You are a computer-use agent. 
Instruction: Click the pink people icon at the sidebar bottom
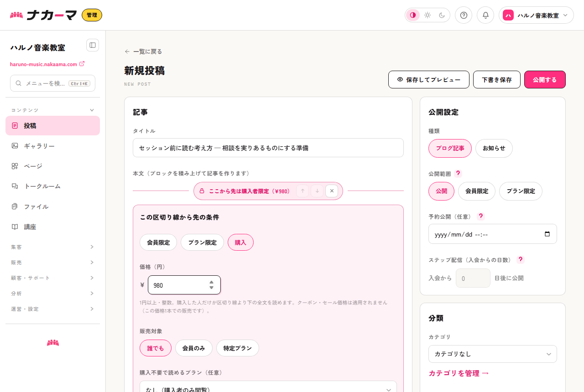point(53,342)
